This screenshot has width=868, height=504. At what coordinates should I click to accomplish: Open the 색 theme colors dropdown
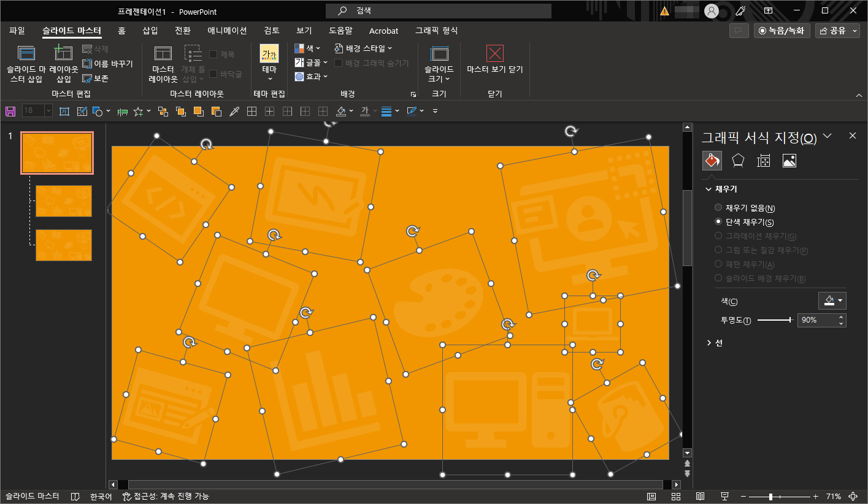(307, 48)
